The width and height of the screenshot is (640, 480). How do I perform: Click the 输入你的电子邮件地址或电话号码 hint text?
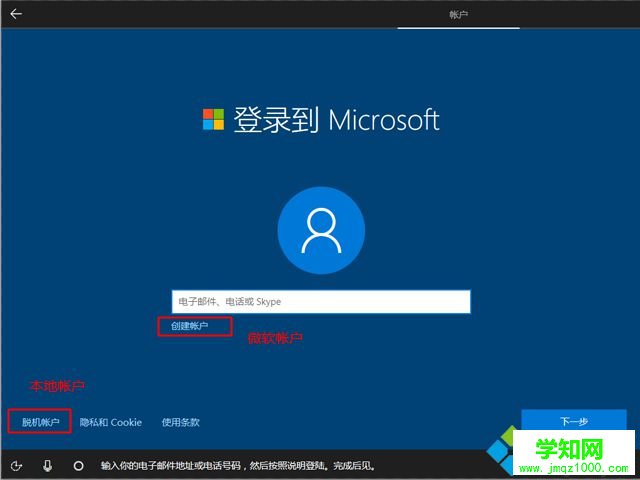[238, 465]
